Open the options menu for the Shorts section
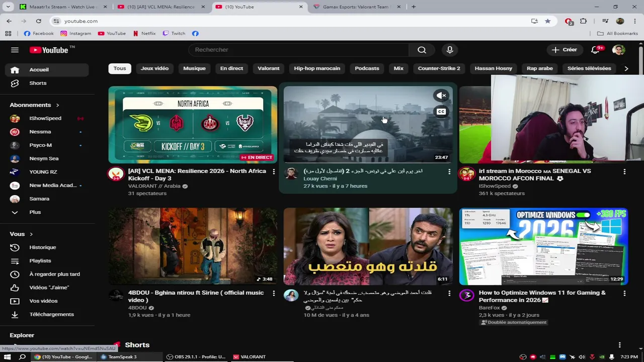 620,345
